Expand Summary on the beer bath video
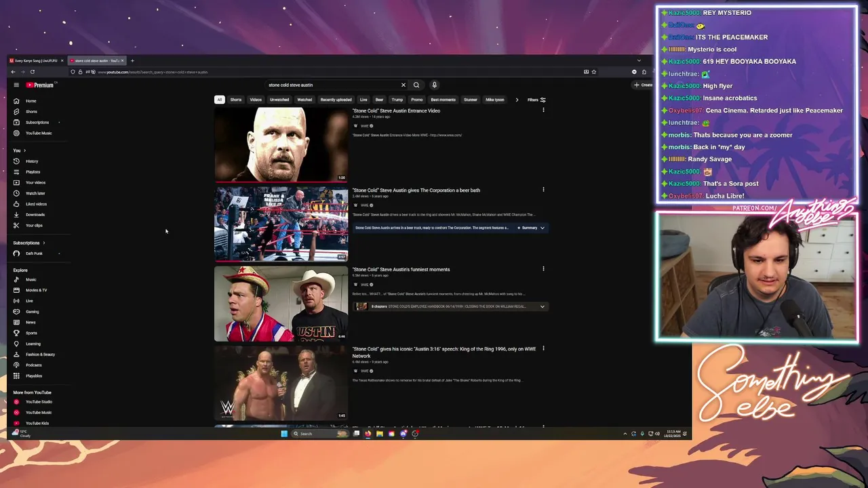This screenshot has width=868, height=488. (x=532, y=228)
